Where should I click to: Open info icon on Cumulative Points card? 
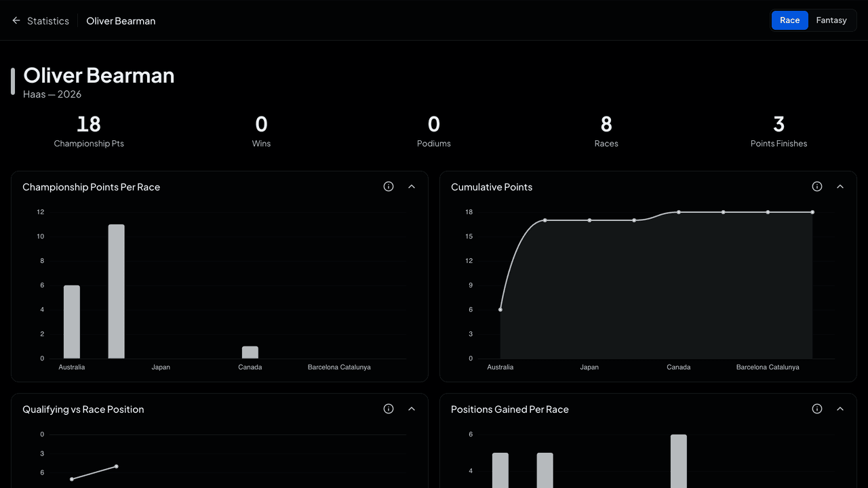point(817,186)
